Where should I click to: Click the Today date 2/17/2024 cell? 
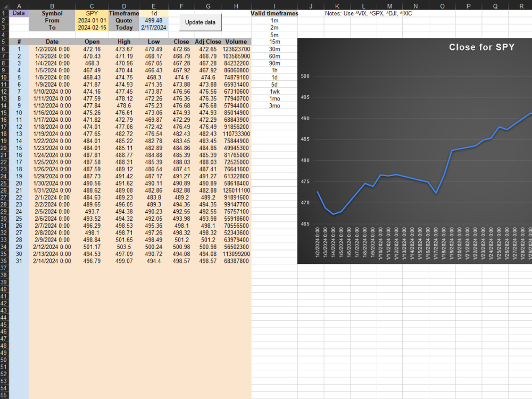click(x=154, y=28)
